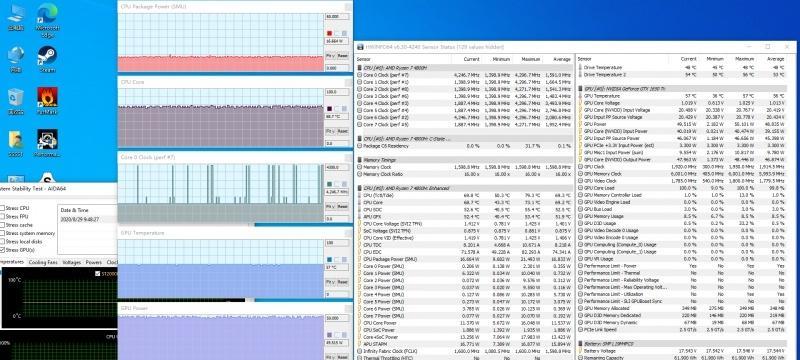Pick the red color swatch on CPU Package Power graph
Image resolution: width=800 pixels, height=360 pixels.
tap(329, 34)
